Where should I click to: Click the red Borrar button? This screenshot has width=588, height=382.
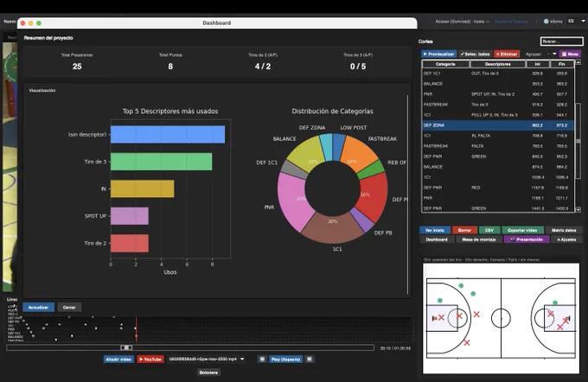(x=464, y=230)
